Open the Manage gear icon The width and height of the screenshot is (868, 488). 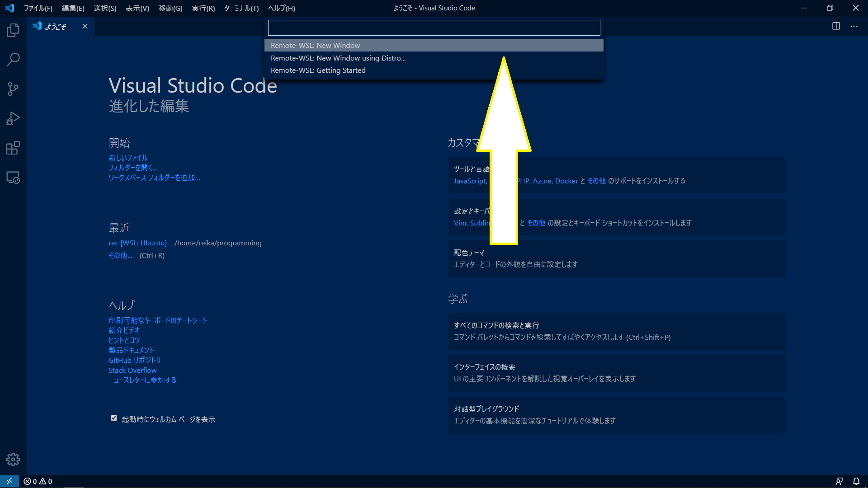(x=13, y=459)
